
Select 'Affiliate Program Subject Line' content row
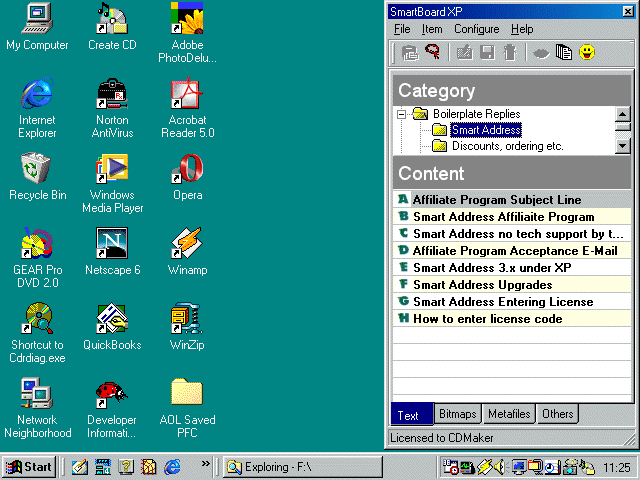[512, 200]
